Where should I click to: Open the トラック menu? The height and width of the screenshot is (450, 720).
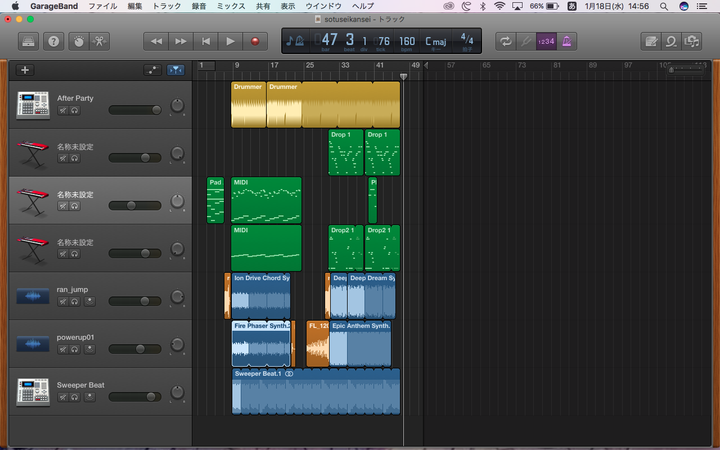(167, 6)
